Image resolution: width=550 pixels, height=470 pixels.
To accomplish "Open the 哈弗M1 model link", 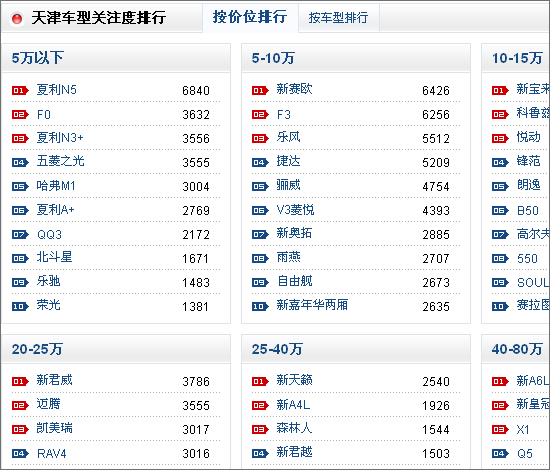I will click(x=56, y=186).
